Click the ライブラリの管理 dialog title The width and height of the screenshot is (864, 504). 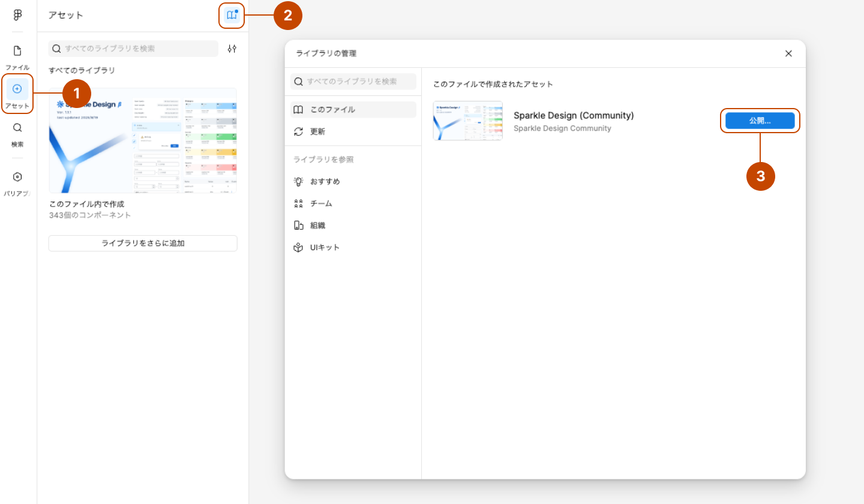pos(326,53)
